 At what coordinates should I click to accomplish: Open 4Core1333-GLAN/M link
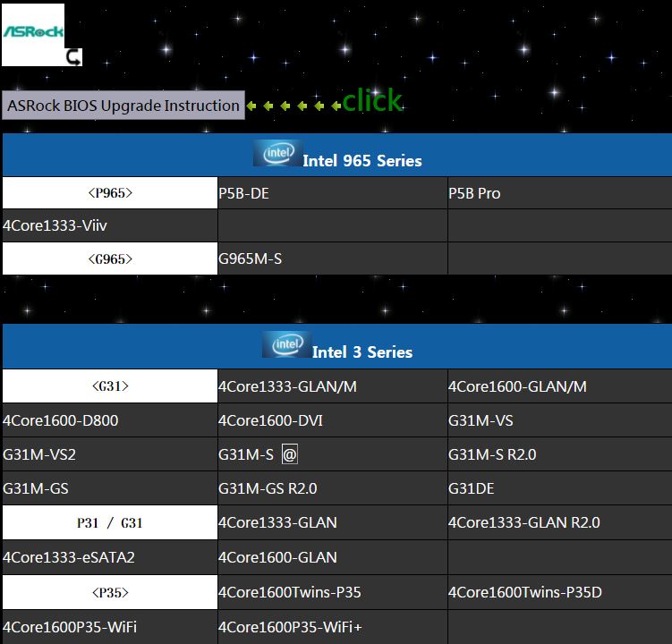click(x=287, y=386)
